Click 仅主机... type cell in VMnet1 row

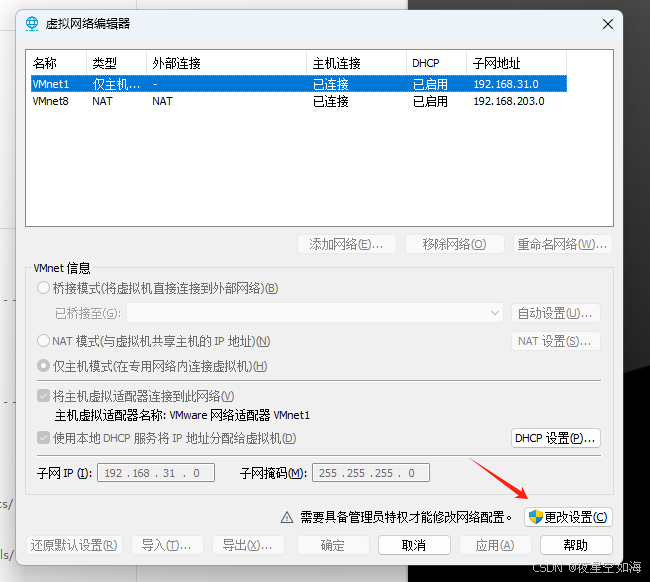pos(116,84)
